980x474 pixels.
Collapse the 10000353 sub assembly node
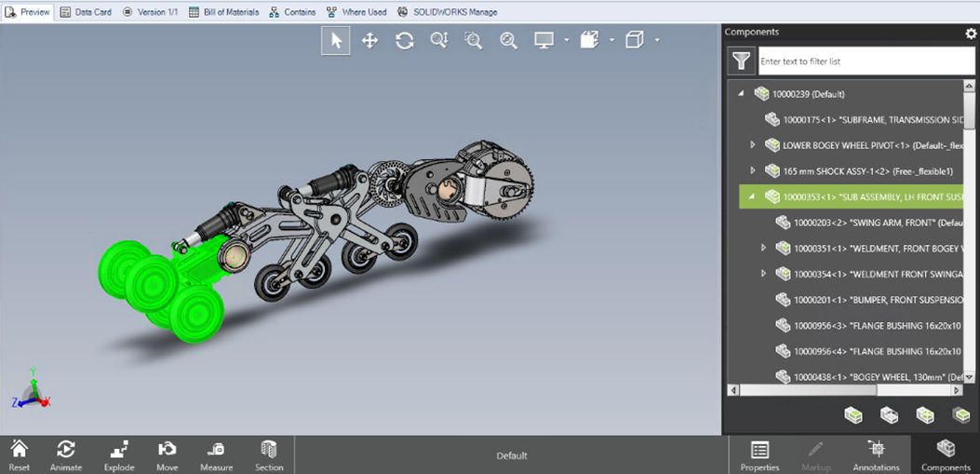[752, 196]
